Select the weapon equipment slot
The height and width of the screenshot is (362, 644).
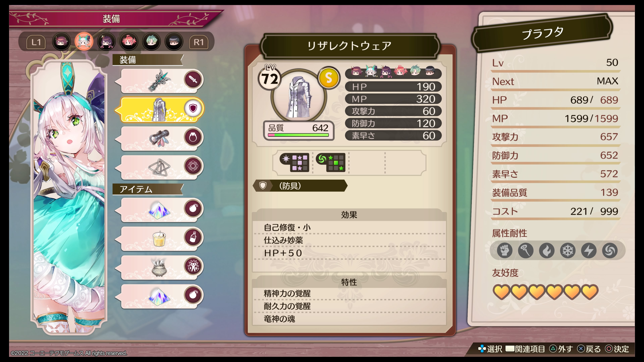click(159, 80)
